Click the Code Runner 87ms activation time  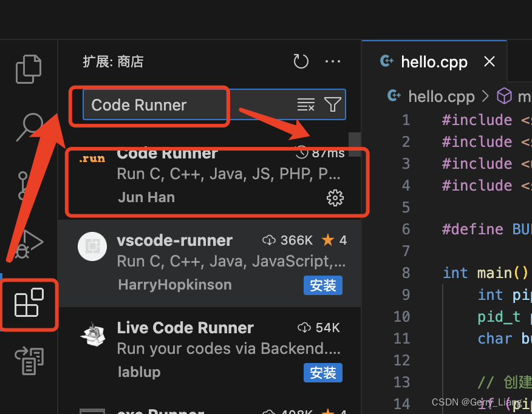[320, 153]
